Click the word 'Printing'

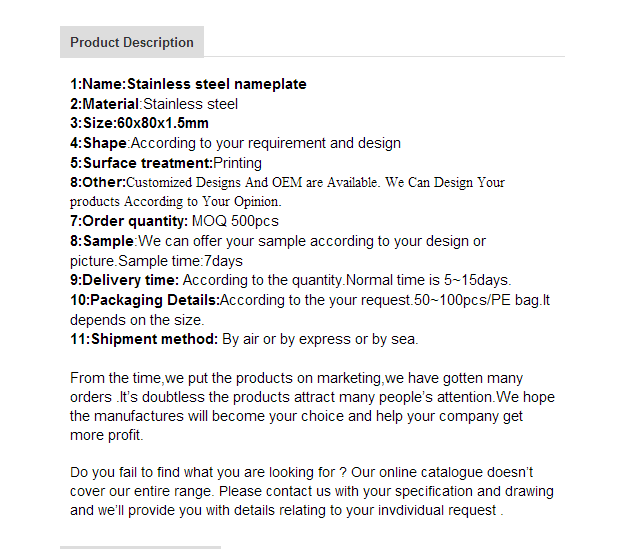237,163
